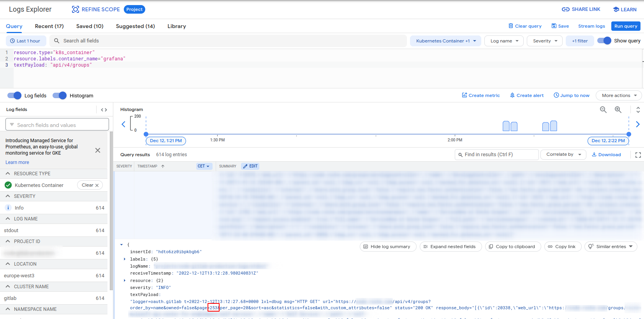Open the Library tab
Viewport: 644px width, 319px height.
[x=177, y=26]
